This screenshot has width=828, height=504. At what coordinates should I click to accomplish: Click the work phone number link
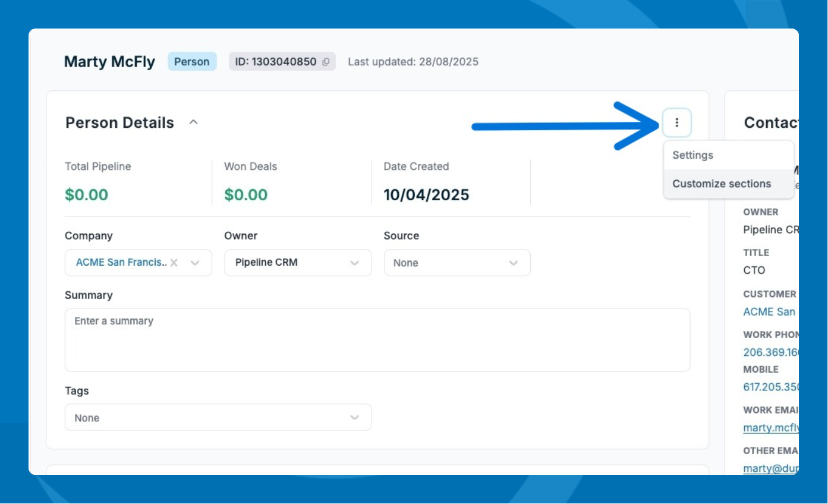[770, 352]
